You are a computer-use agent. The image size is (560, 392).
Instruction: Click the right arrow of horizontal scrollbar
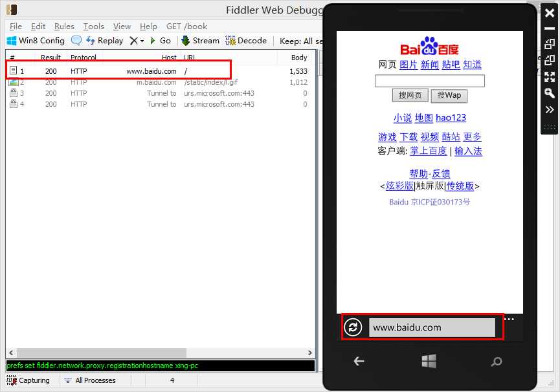click(x=309, y=353)
